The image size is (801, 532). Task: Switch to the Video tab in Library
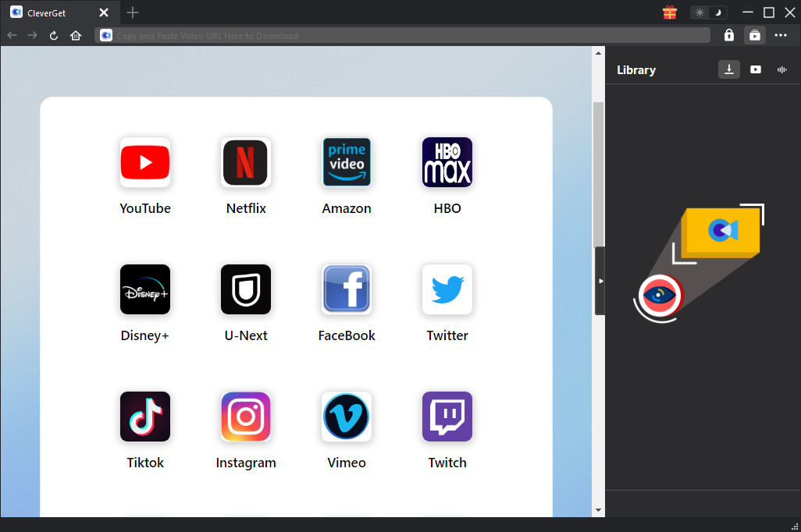(756, 69)
